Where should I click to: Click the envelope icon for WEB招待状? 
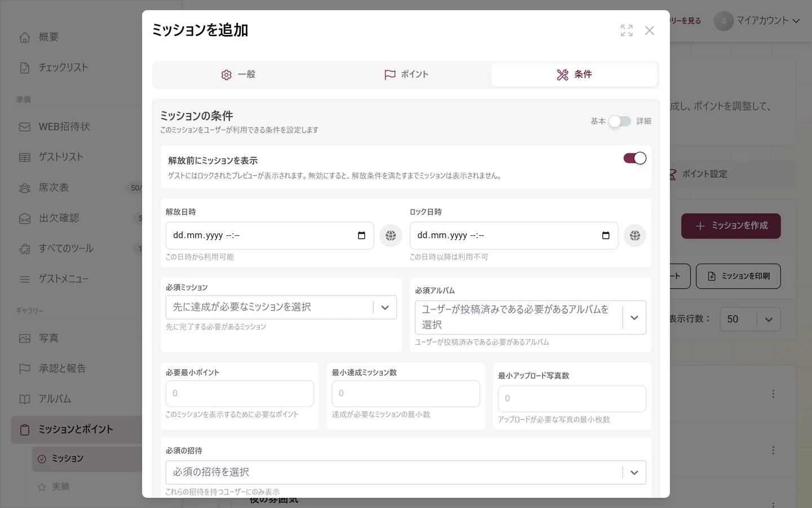(25, 127)
